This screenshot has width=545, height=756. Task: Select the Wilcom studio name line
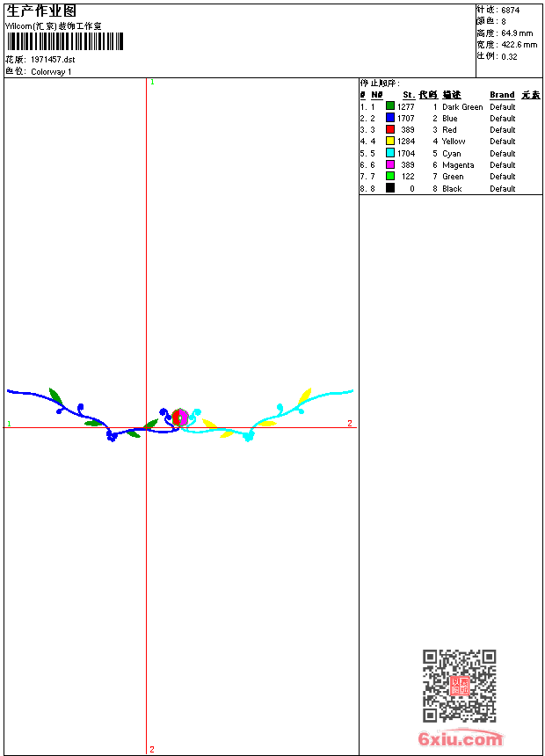coord(54,26)
